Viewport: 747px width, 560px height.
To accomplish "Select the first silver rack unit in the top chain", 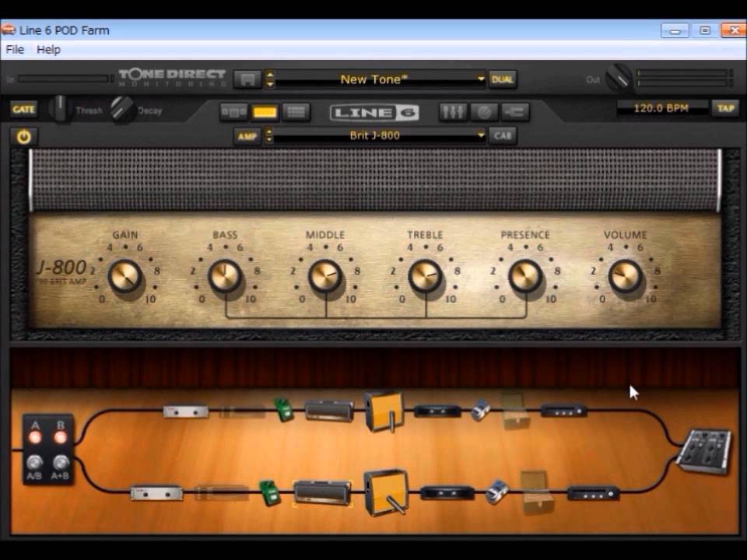I will point(186,412).
